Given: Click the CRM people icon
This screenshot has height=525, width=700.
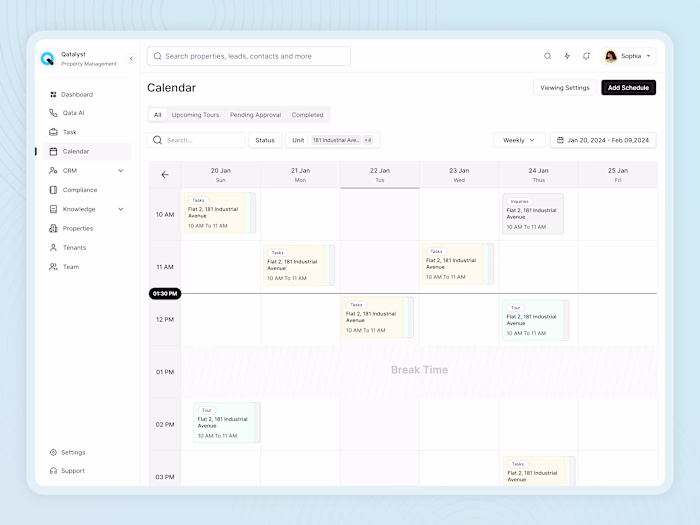Looking at the screenshot, I should click(x=53, y=171).
